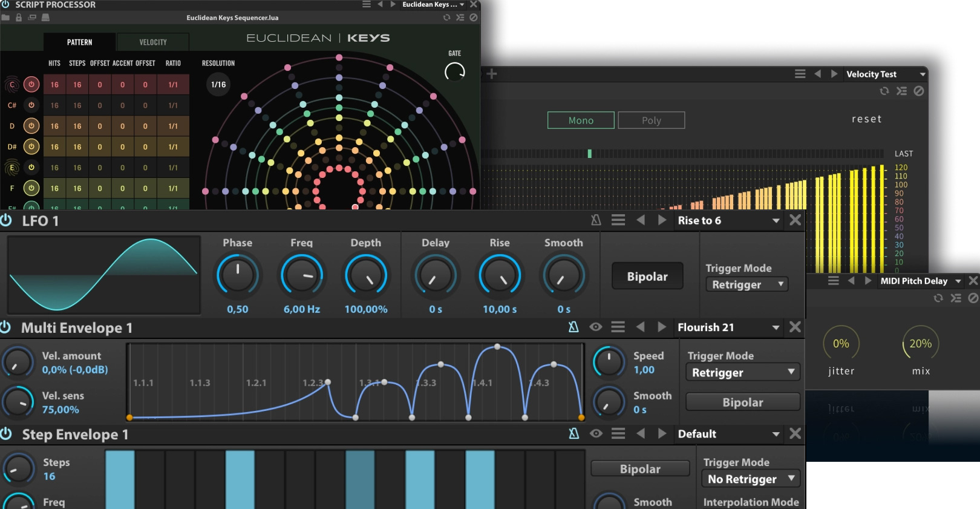
Task: Click the LFO 1 Freq knob
Action: (x=301, y=275)
